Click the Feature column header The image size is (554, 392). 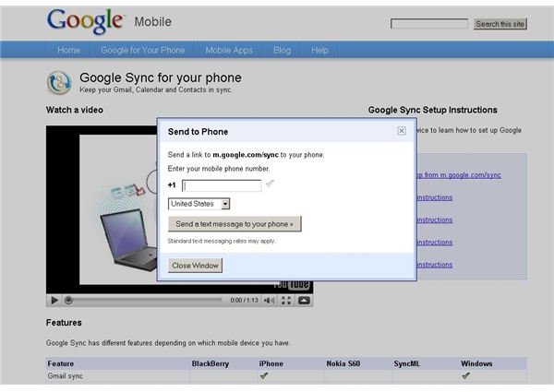click(61, 363)
